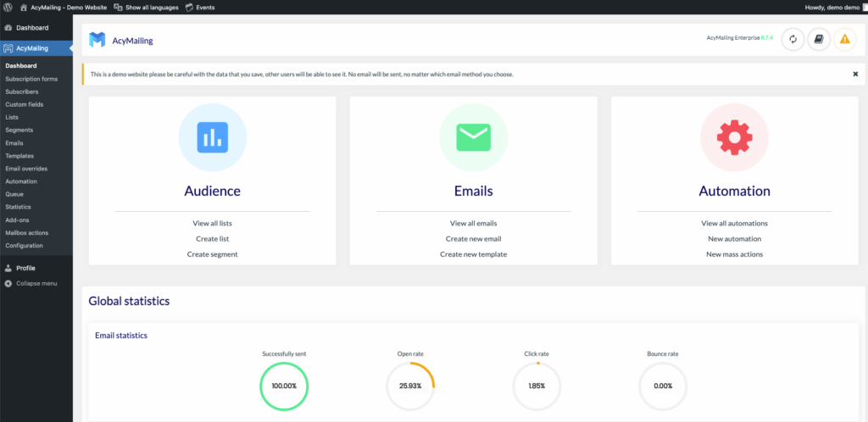
Task: Click the WordPress logo icon
Action: pyautogui.click(x=8, y=7)
